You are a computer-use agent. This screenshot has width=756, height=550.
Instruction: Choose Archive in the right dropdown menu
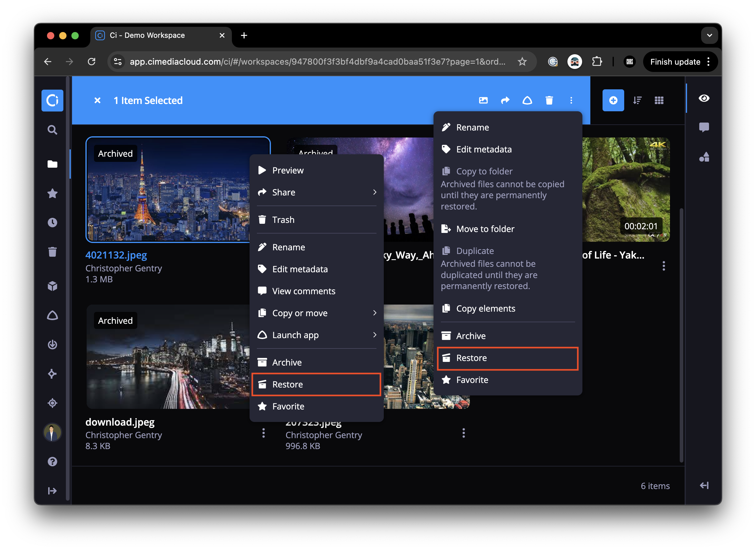[x=508, y=336]
